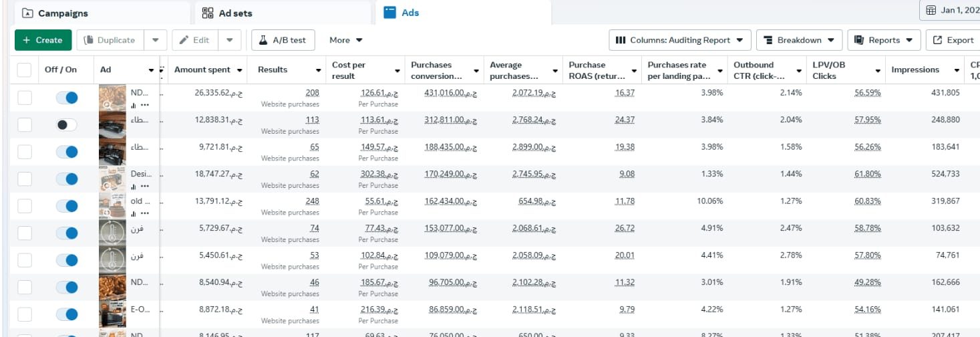This screenshot has width=980, height=337.
Task: Open ad thumbnail in the 8,540.94 row
Action: coord(112,288)
